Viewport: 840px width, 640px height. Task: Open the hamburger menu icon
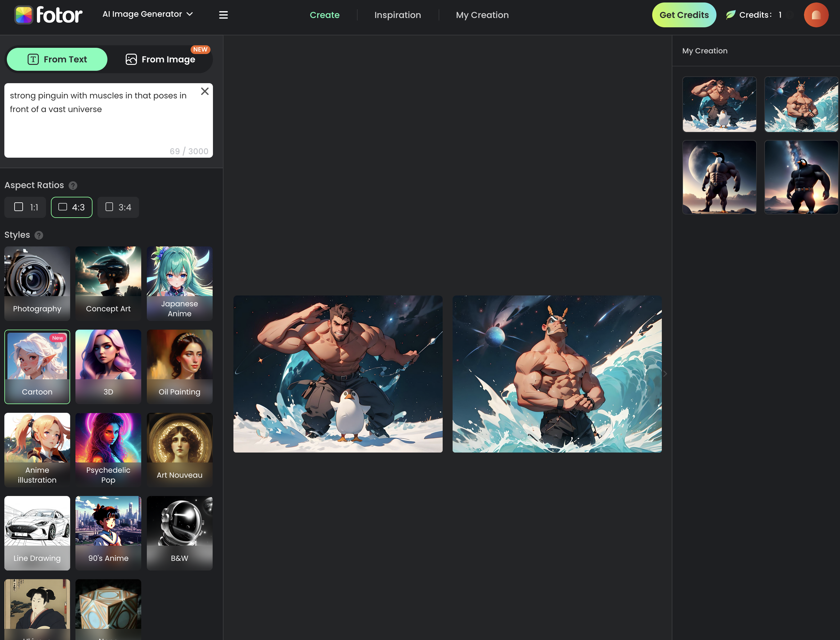[x=223, y=15]
